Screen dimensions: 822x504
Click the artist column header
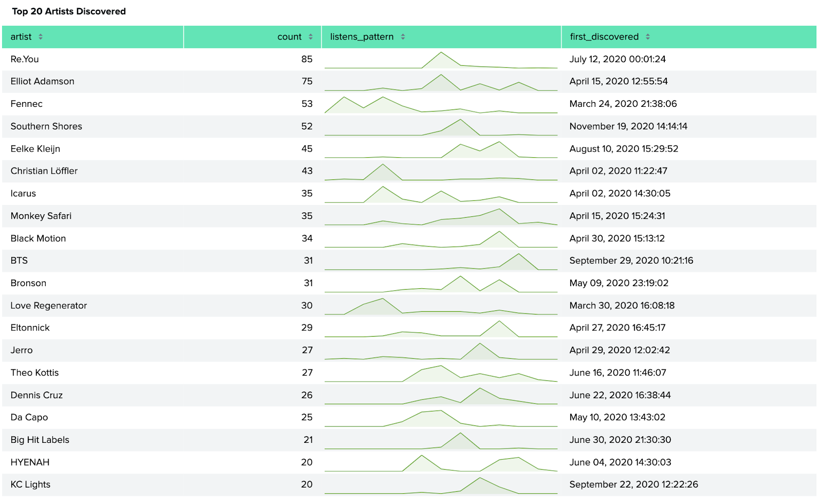93,37
